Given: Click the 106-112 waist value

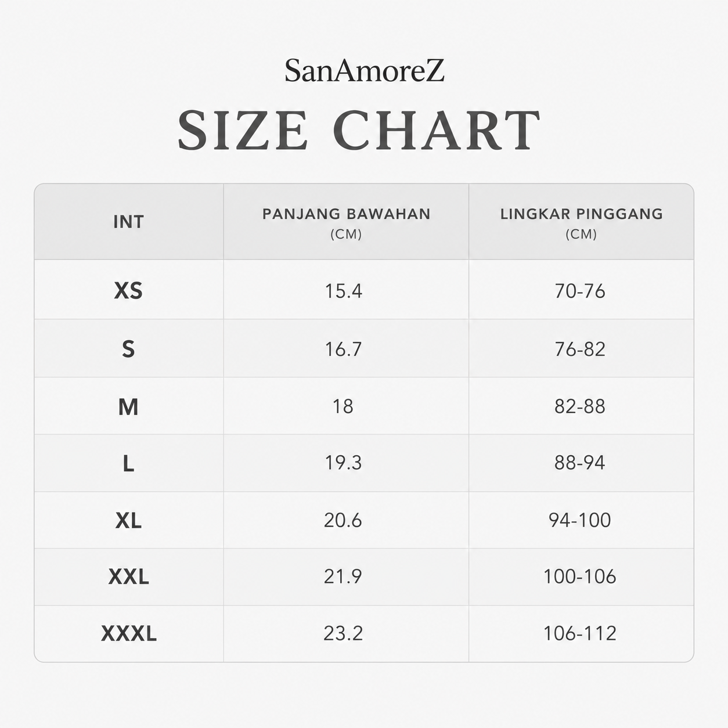Looking at the screenshot, I should tap(579, 633).
